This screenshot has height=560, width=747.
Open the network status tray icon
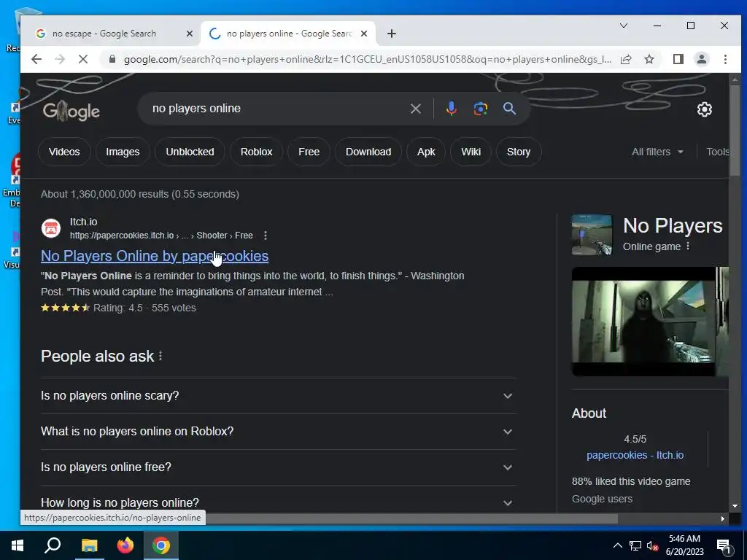(x=635, y=545)
